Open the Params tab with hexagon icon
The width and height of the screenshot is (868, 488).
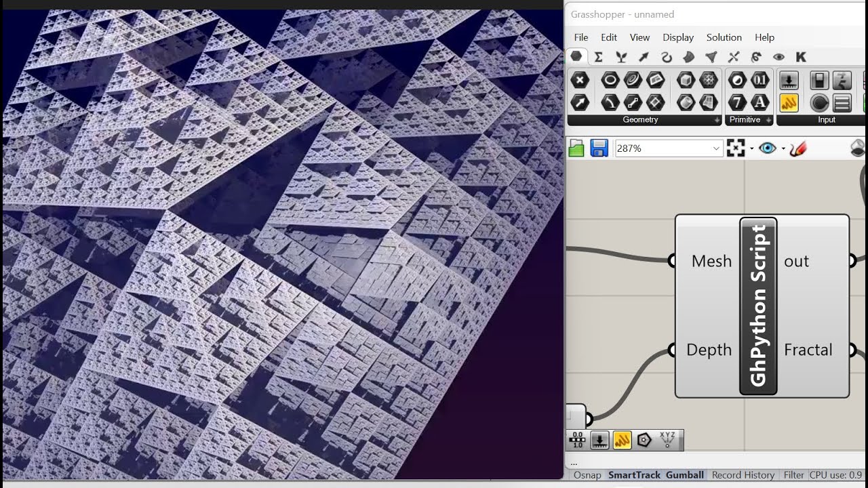(576, 57)
